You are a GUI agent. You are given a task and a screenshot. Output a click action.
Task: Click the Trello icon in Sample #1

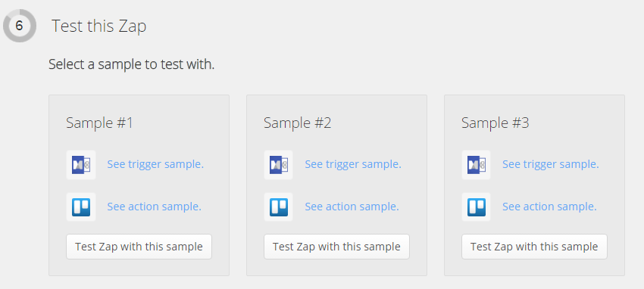click(81, 207)
